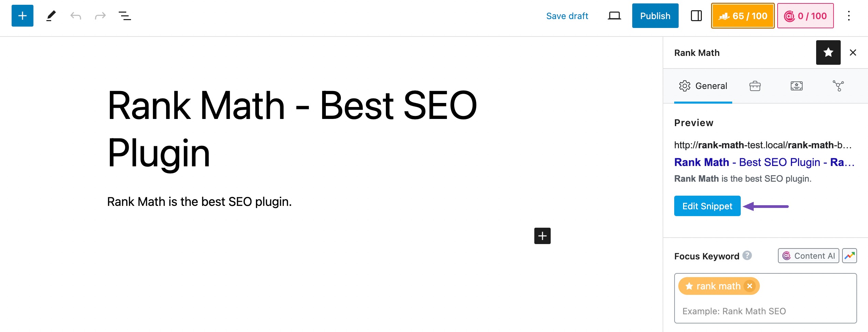This screenshot has height=332, width=868.
Task: Open the Google Trends tool beside Content AI
Action: tap(850, 255)
